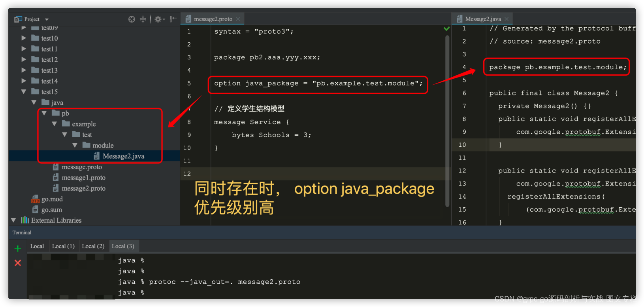
Task: Expand the test14 folder
Action: click(24, 81)
